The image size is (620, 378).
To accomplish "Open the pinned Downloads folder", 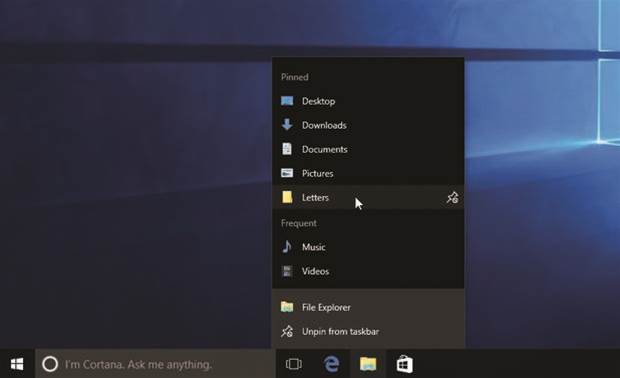I will (x=368, y=125).
